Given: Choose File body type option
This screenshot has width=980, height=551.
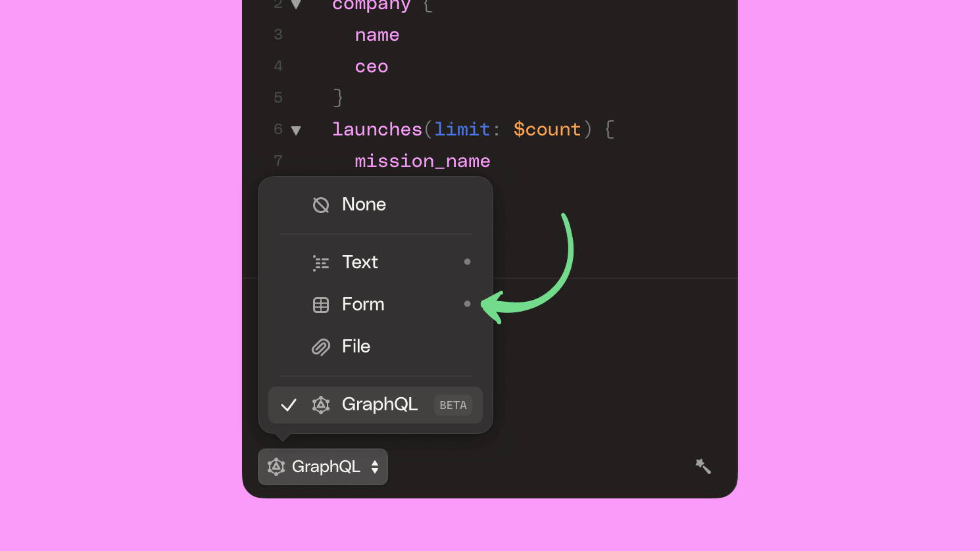Looking at the screenshot, I should [375, 346].
